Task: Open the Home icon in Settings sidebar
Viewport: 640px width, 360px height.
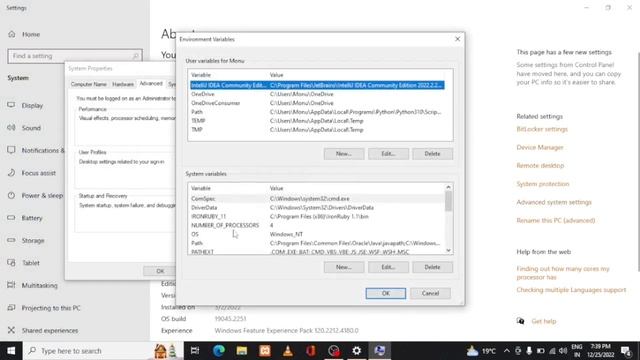Action: pos(11,34)
